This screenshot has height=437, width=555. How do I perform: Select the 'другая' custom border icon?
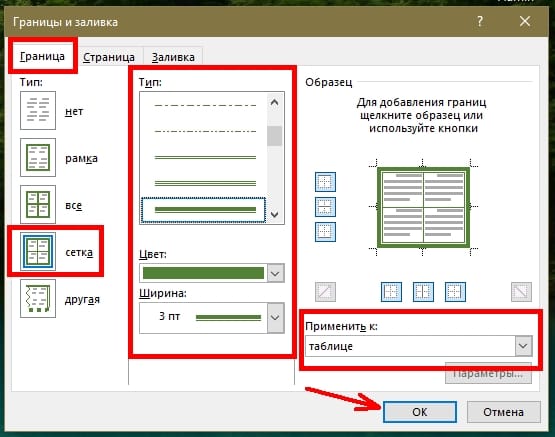tap(38, 298)
